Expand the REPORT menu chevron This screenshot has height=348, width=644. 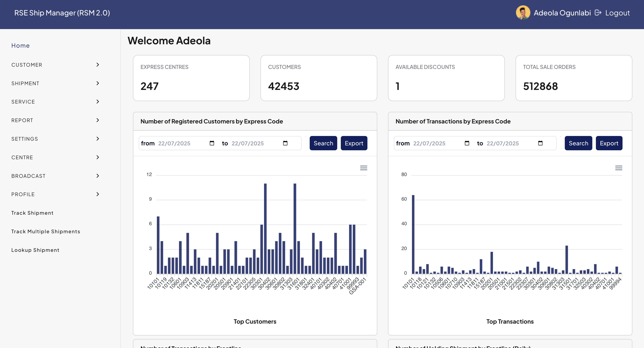(98, 120)
